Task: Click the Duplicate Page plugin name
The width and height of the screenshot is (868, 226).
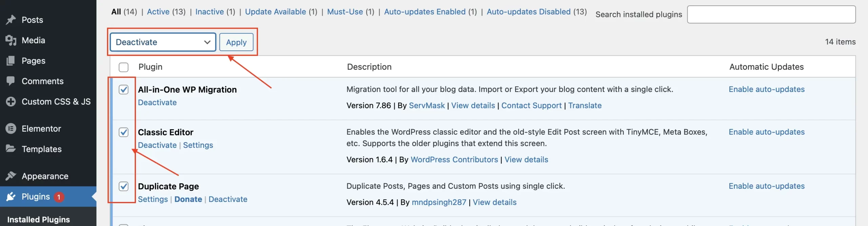Action: [x=168, y=186]
